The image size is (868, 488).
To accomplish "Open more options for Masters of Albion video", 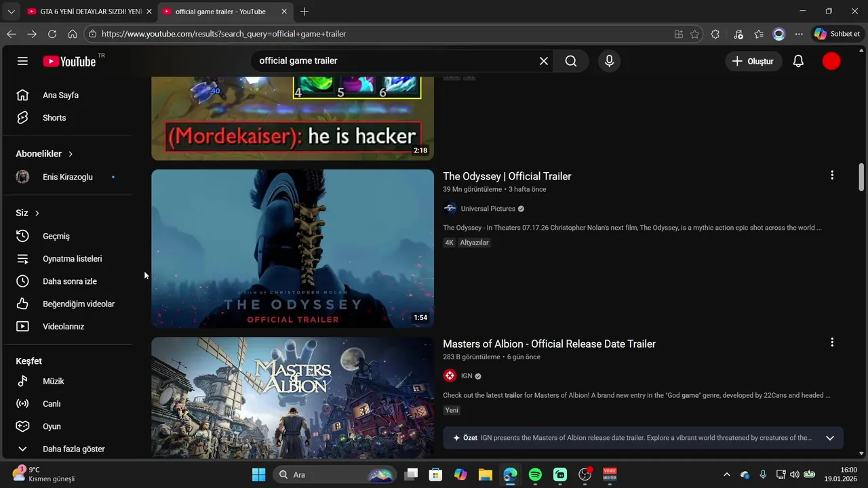I will 832,342.
